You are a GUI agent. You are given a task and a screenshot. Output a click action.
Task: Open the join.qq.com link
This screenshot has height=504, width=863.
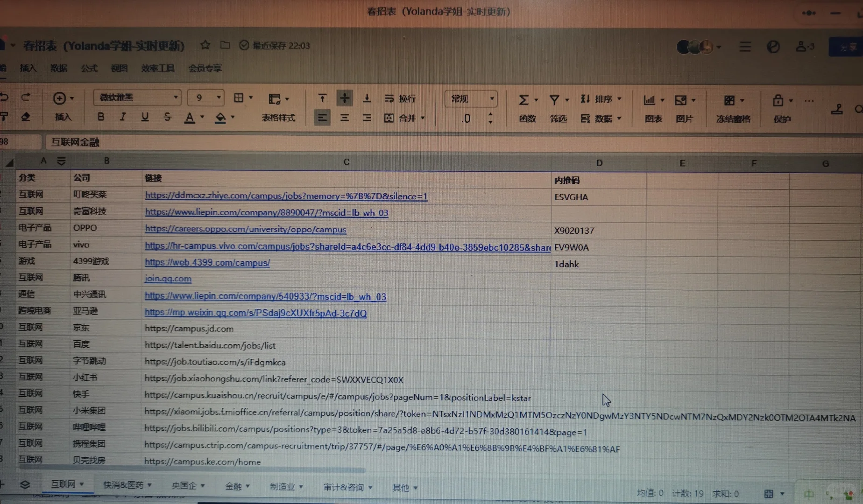[x=168, y=279]
